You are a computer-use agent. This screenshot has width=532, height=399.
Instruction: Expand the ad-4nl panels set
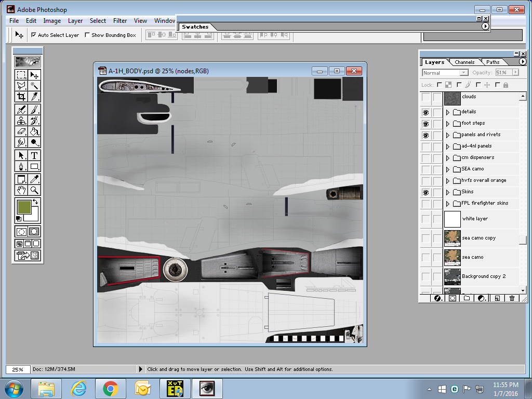tap(448, 147)
